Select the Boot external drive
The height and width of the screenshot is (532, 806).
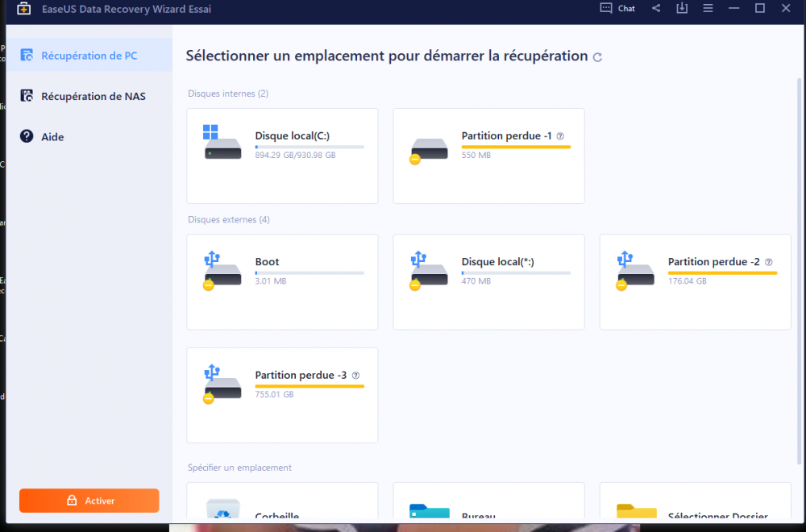pos(282,281)
